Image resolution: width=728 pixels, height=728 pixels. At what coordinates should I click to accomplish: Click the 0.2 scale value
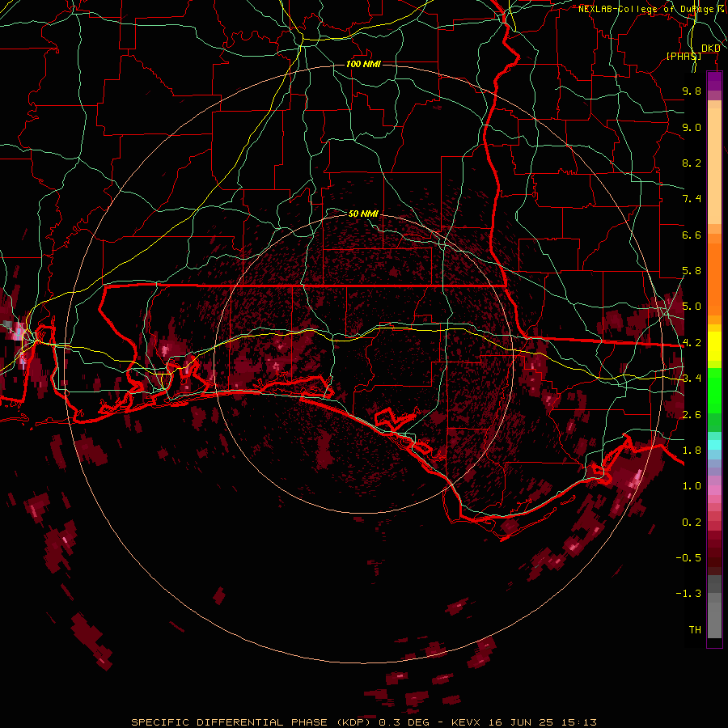[x=692, y=523]
